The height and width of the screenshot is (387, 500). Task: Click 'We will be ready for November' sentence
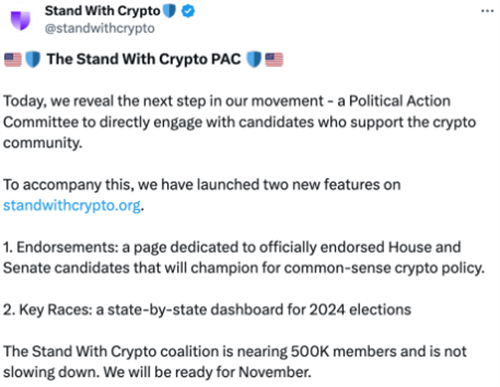207,372
